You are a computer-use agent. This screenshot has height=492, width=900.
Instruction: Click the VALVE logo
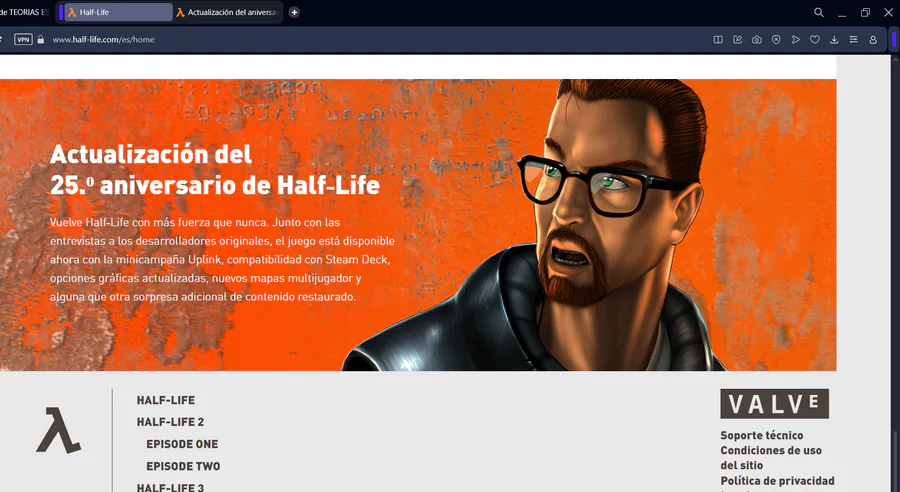(774, 404)
